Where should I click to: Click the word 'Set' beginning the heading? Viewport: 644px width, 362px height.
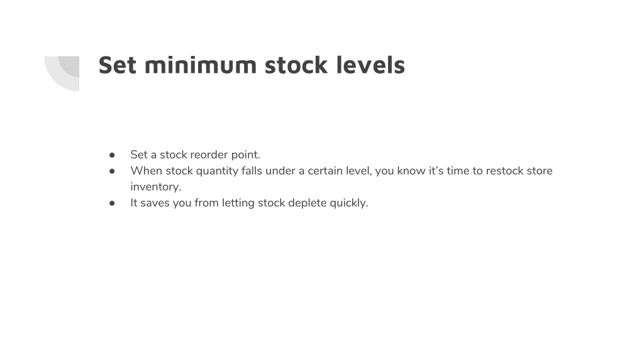[x=118, y=65]
